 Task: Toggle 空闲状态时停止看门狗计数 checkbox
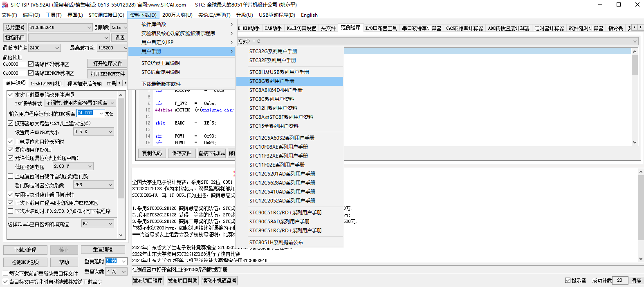pyautogui.click(x=11, y=195)
